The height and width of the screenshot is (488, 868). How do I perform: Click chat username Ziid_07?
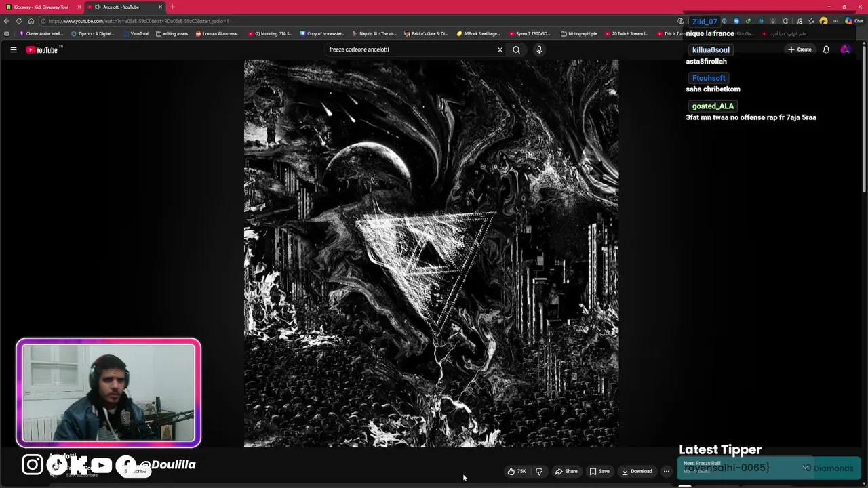coord(705,22)
